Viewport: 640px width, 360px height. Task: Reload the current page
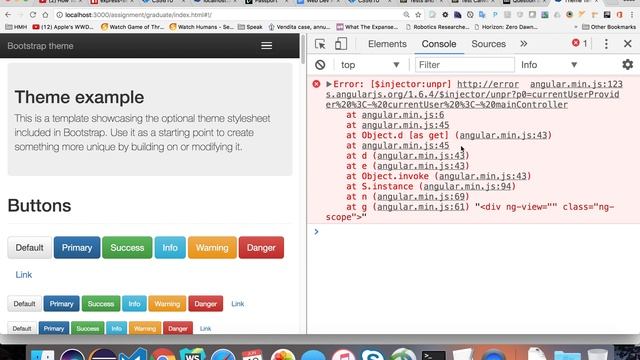pos(33,15)
